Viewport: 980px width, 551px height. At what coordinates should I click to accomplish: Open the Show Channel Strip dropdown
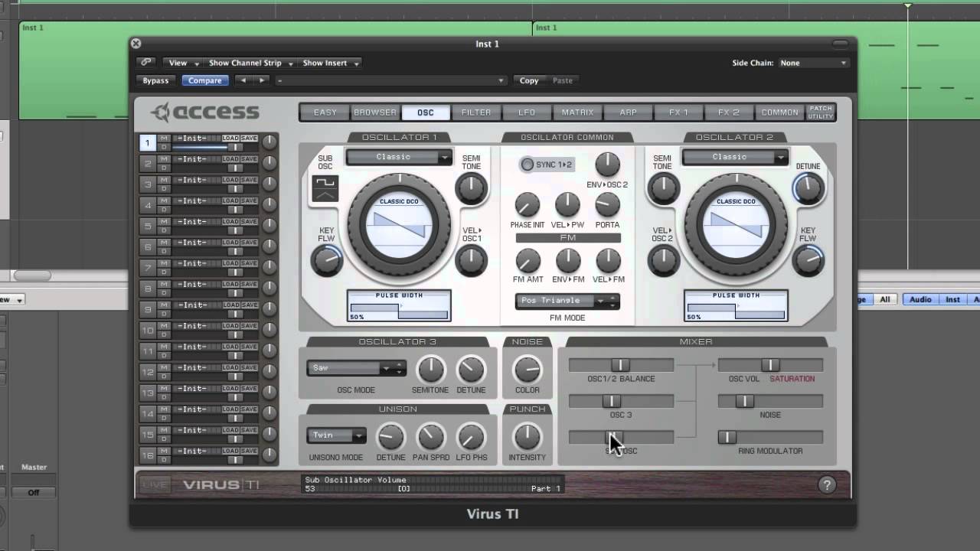coord(250,63)
